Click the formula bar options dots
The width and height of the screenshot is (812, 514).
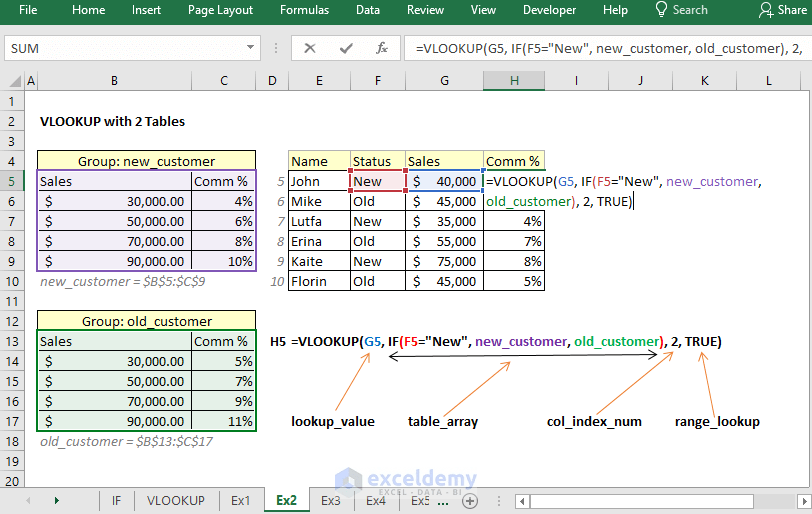tap(276, 48)
